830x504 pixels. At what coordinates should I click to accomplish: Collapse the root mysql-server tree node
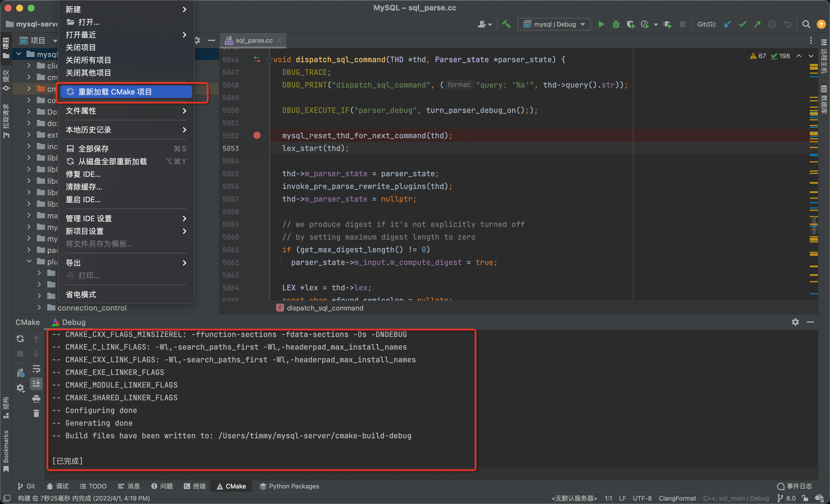click(19, 54)
